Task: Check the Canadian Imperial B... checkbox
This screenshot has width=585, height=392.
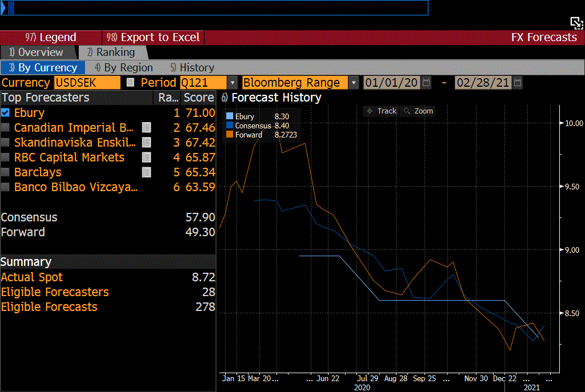Action: pos(5,127)
